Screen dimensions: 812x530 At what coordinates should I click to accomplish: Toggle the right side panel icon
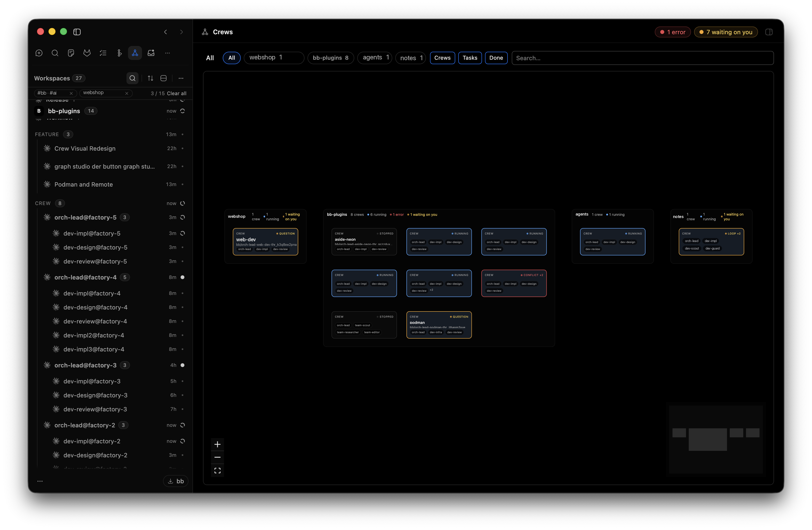coord(769,32)
